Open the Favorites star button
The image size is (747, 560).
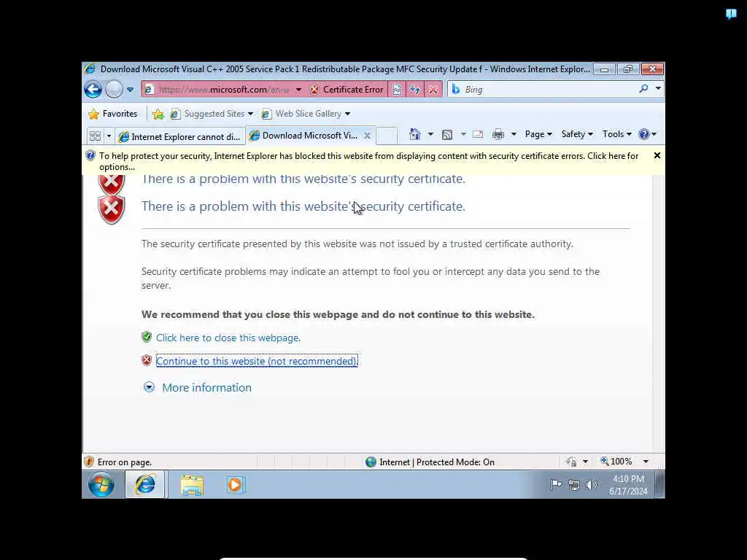113,114
